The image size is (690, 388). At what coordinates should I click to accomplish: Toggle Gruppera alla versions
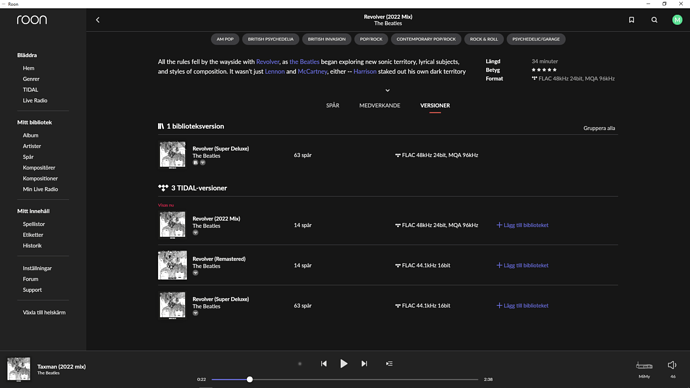(x=599, y=128)
